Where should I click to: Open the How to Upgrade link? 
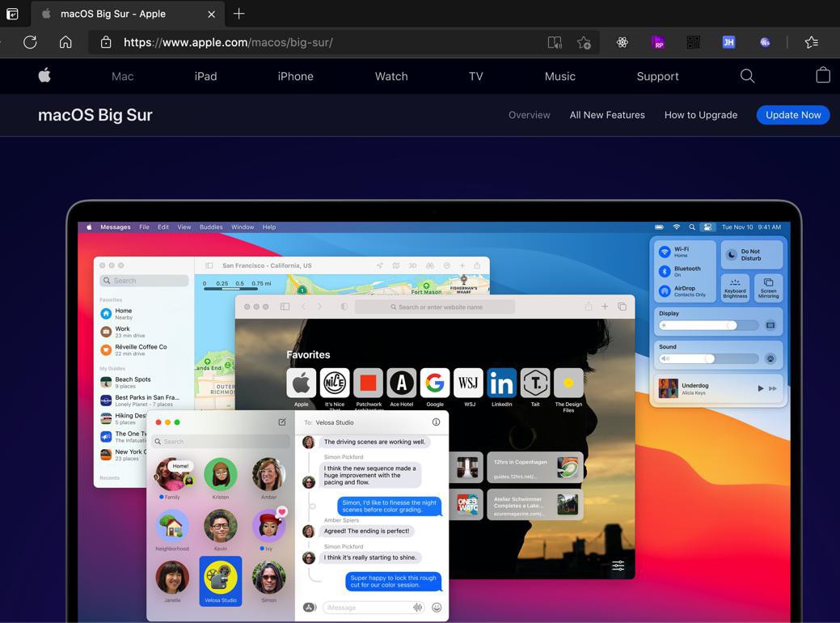point(701,115)
